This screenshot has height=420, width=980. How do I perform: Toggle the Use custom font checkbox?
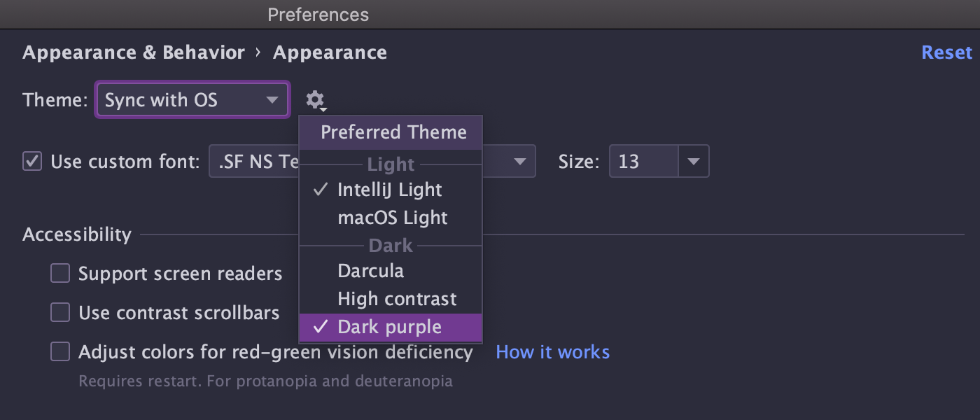(x=32, y=162)
